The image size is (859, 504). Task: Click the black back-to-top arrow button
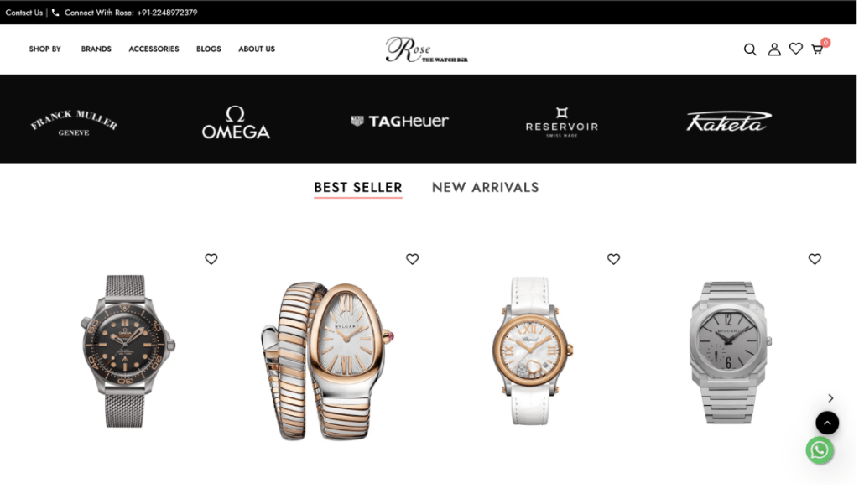827,423
